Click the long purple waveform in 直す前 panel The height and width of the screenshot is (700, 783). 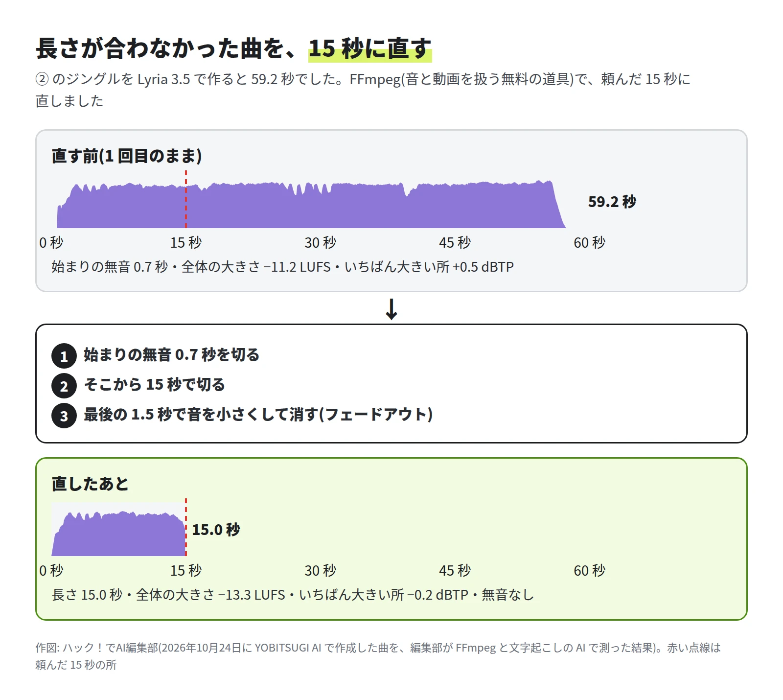coord(311,204)
